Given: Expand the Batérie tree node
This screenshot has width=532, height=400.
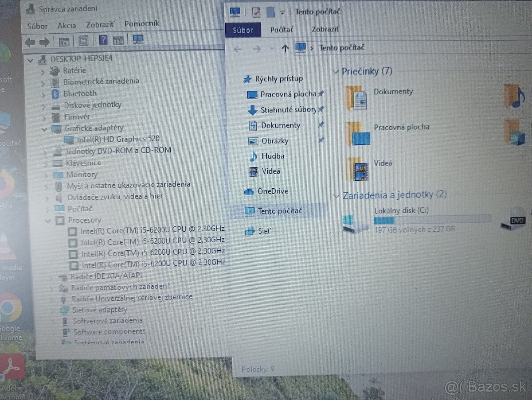Looking at the screenshot, I should pyautogui.click(x=43, y=70).
